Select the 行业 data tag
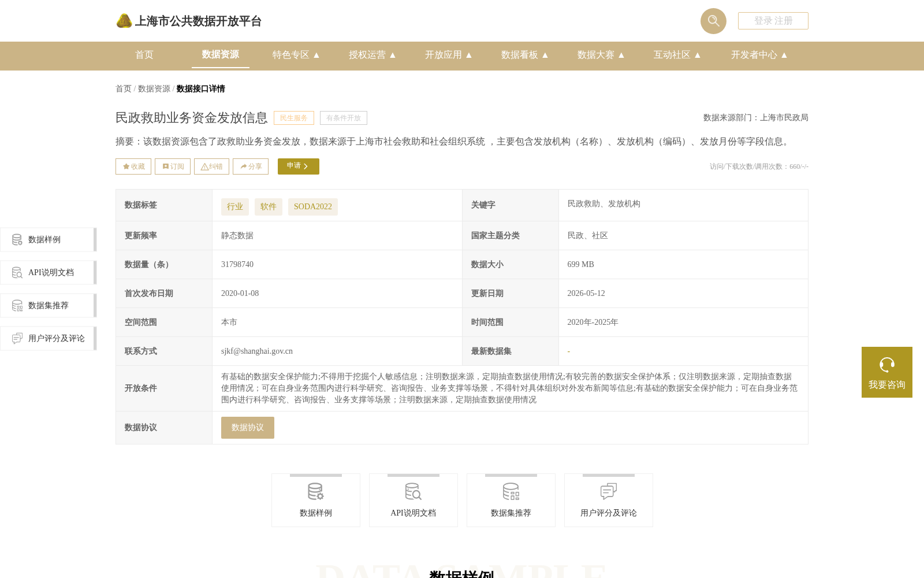The height and width of the screenshot is (578, 924). 235,207
